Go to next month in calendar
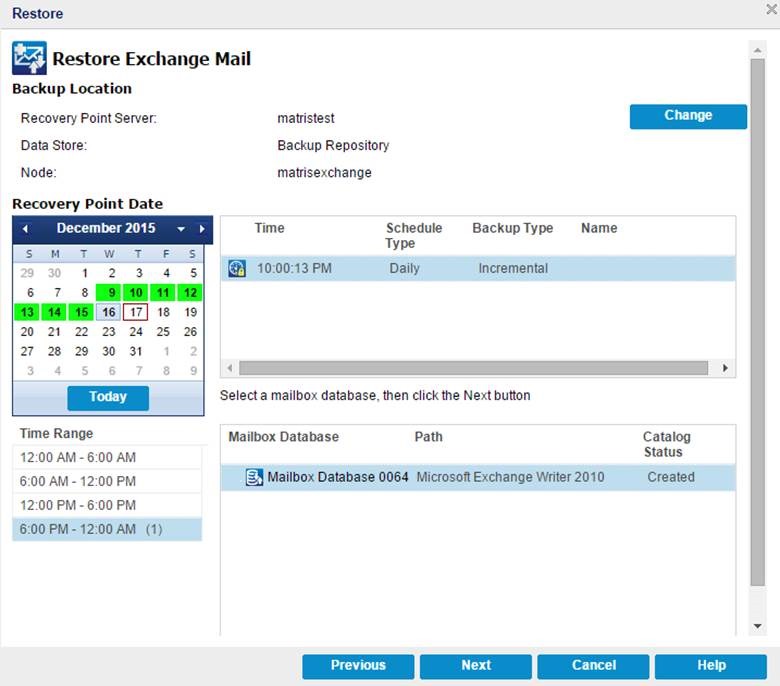 tap(202, 229)
